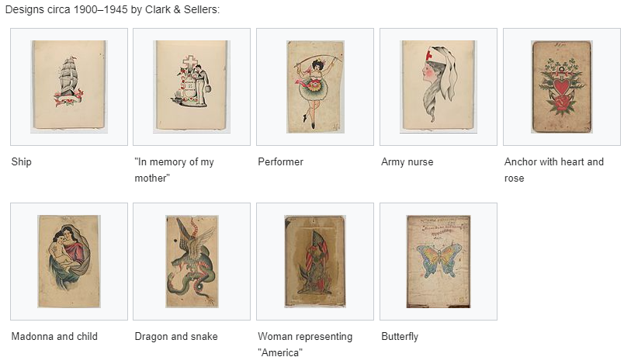This screenshot has height=364, width=624.
Task: Click the "Dragon and snake" caption text
Action: pos(176,337)
